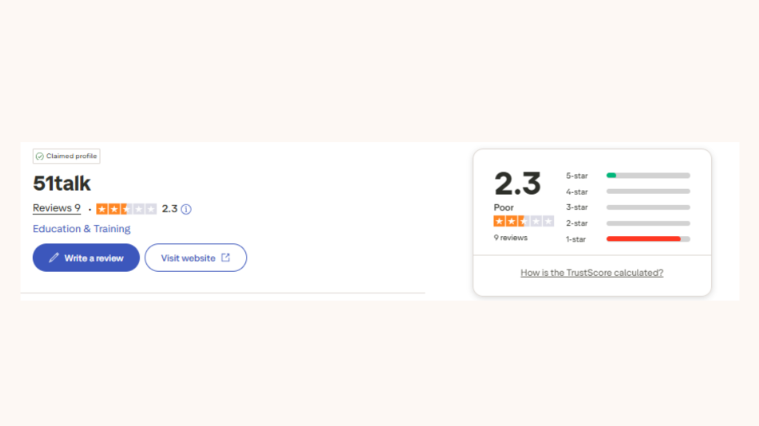Click the Visit website button
Viewport: 759px width, 426px height.
(x=196, y=258)
